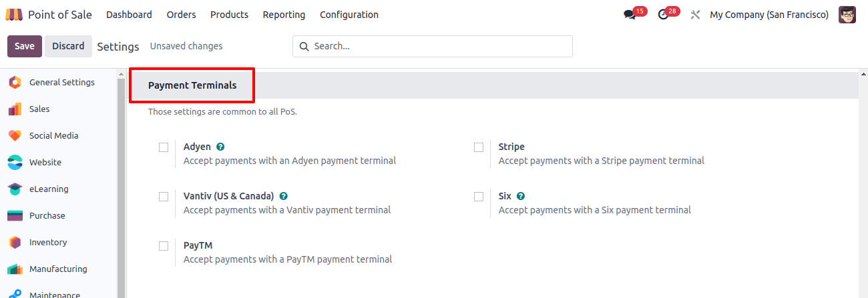The width and height of the screenshot is (868, 298).
Task: Open the user avatar menu
Action: pyautogui.click(x=847, y=15)
